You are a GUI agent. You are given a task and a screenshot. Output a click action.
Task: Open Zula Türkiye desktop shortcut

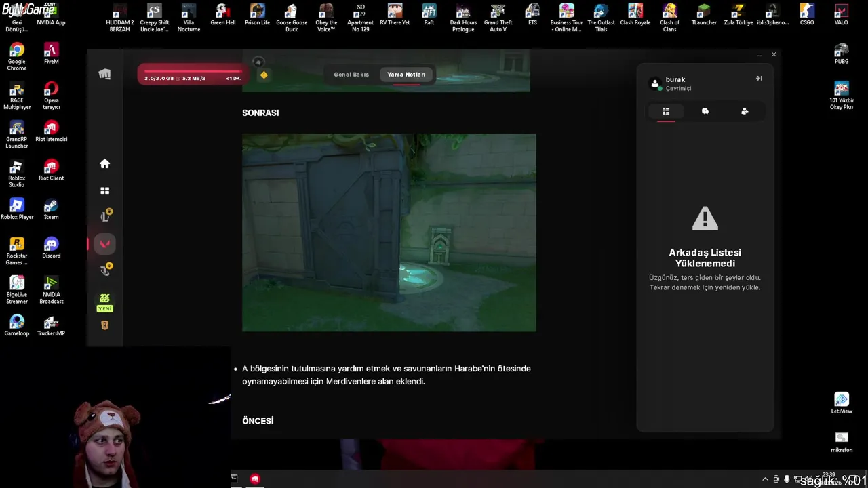click(x=738, y=15)
